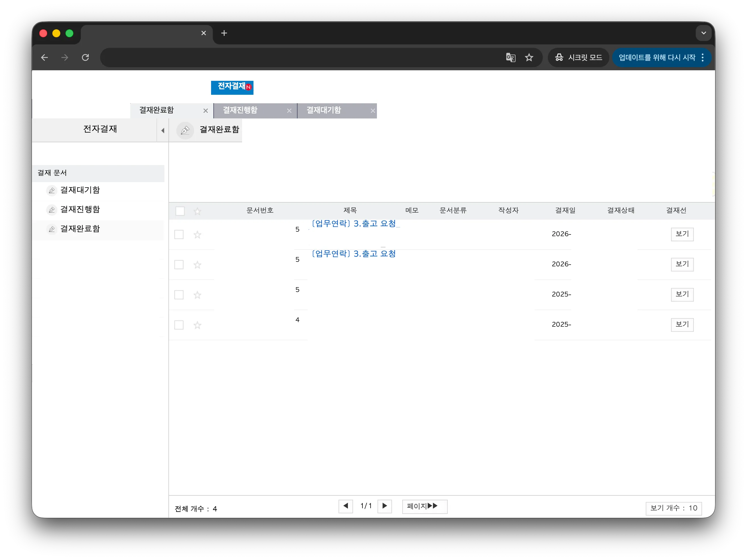The height and width of the screenshot is (560, 747).
Task: Click the 전자결재N logo banner
Action: point(232,87)
